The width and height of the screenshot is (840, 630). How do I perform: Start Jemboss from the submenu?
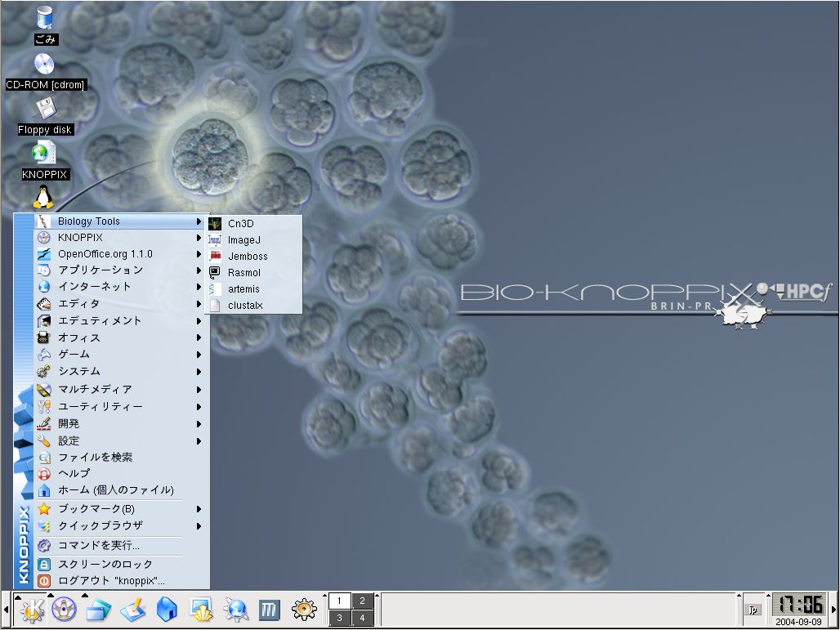252,257
